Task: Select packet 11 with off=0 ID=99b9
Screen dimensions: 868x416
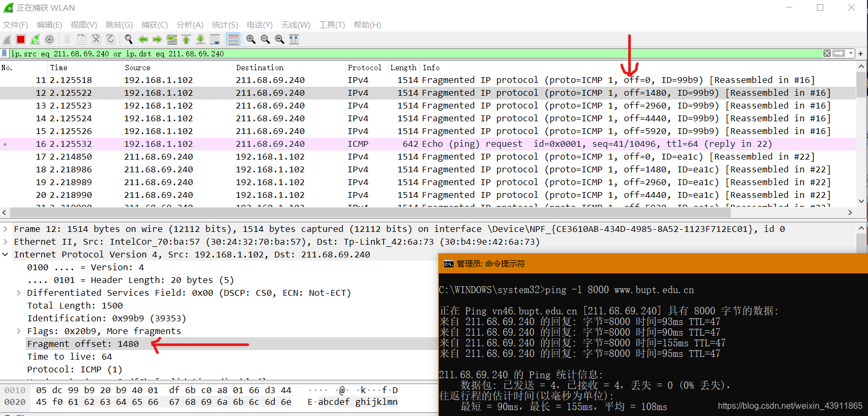Action: coord(428,80)
